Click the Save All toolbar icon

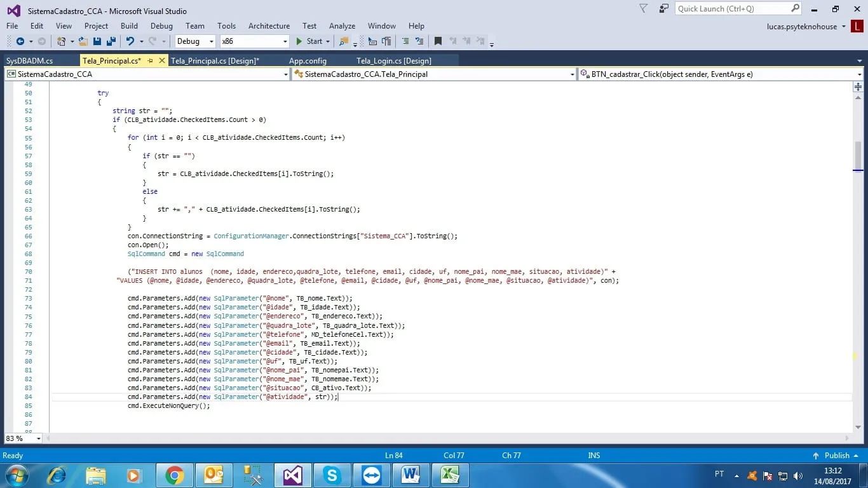(x=111, y=41)
